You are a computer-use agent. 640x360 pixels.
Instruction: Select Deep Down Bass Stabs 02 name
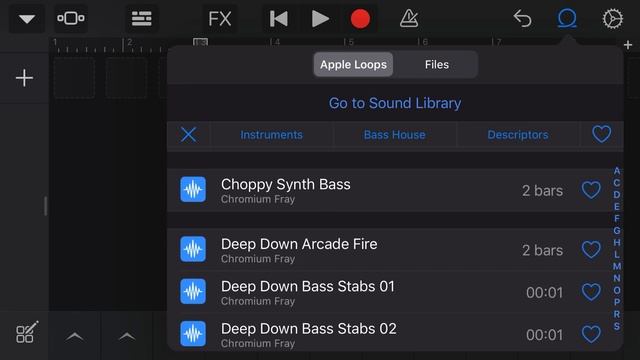[x=309, y=329]
